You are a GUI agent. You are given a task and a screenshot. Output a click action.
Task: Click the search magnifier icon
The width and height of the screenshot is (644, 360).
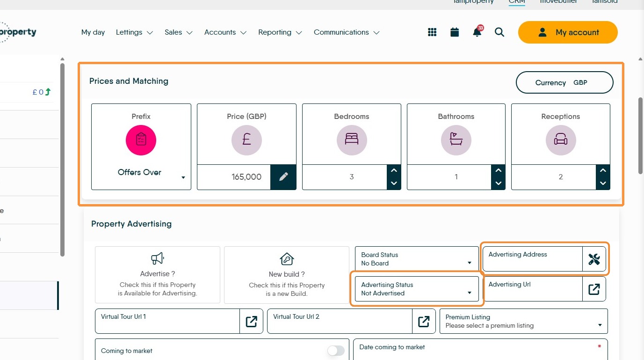499,32
